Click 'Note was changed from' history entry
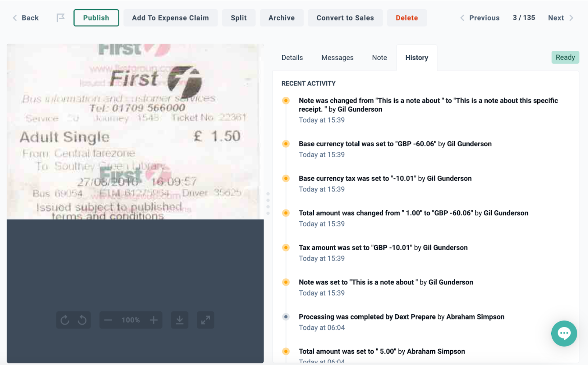Image resolution: width=588 pixels, height=365 pixels. [428, 105]
